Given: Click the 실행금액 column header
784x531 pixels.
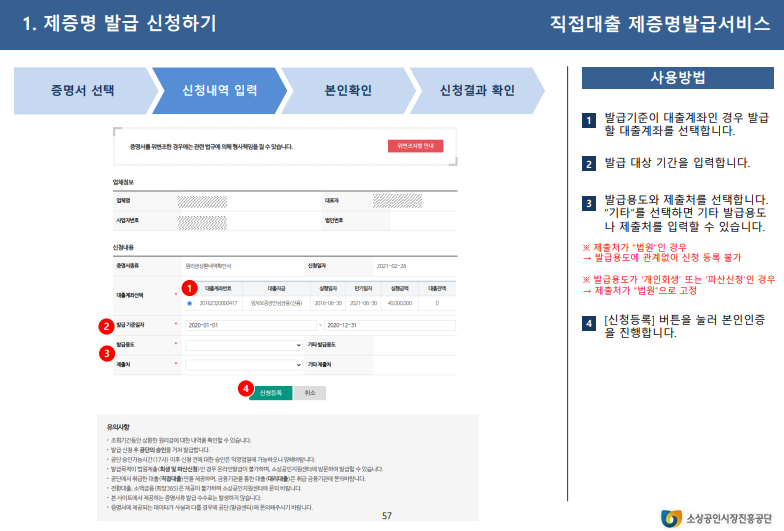Looking at the screenshot, I should point(400,288).
